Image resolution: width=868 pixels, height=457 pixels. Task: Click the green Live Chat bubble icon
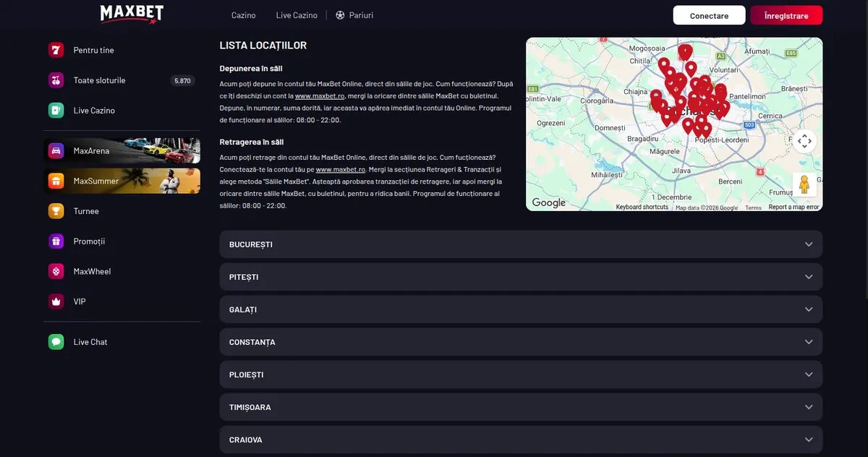pyautogui.click(x=56, y=342)
